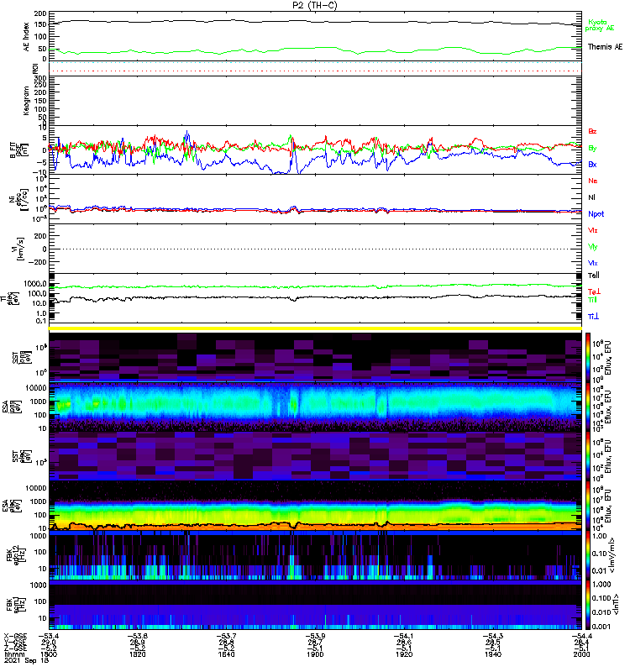Screen dimensions: 630x672
Task: Click the ESA ions Eflux color bar
Action: point(588,407)
